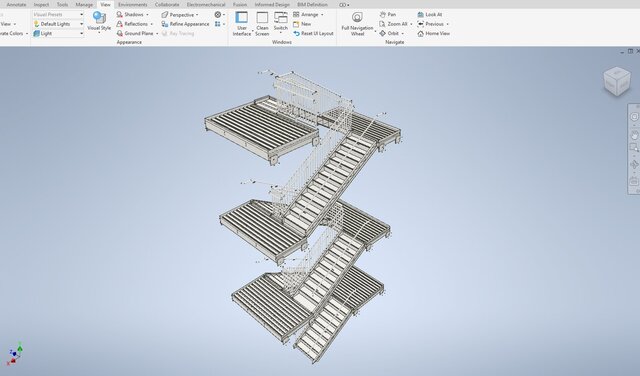Screen dimensions: 640x376
Task: Click the Windows panel label
Action: point(282,42)
